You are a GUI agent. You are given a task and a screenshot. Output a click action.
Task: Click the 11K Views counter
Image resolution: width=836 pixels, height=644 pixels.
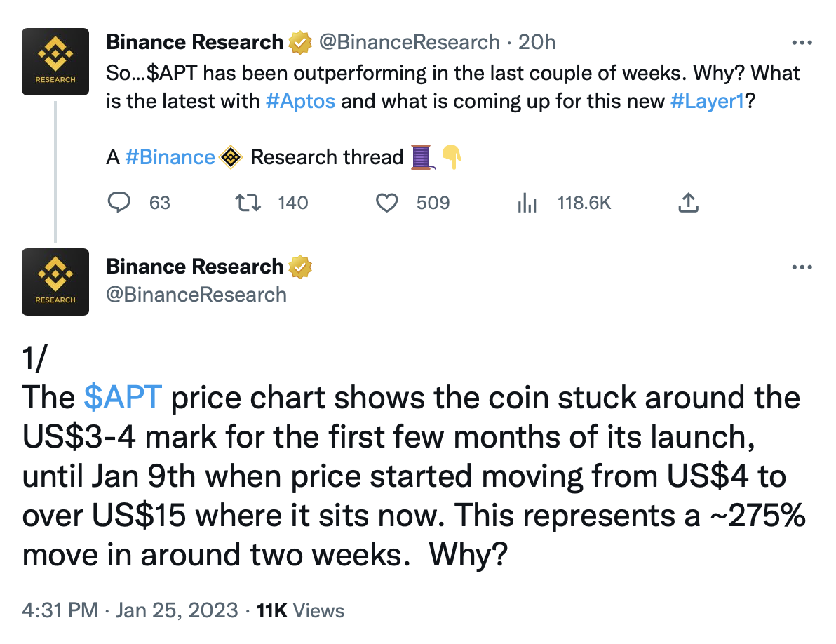point(301,610)
